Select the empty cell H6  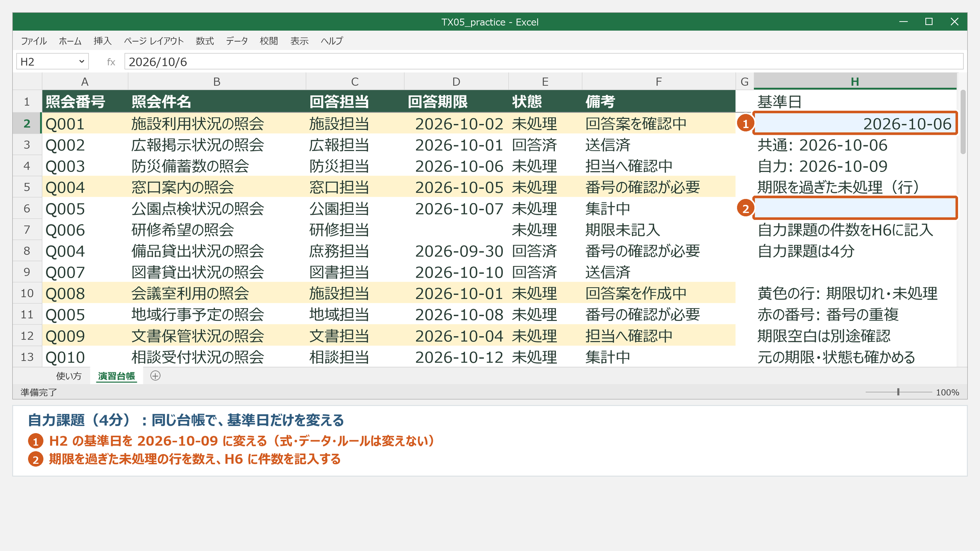(x=855, y=208)
